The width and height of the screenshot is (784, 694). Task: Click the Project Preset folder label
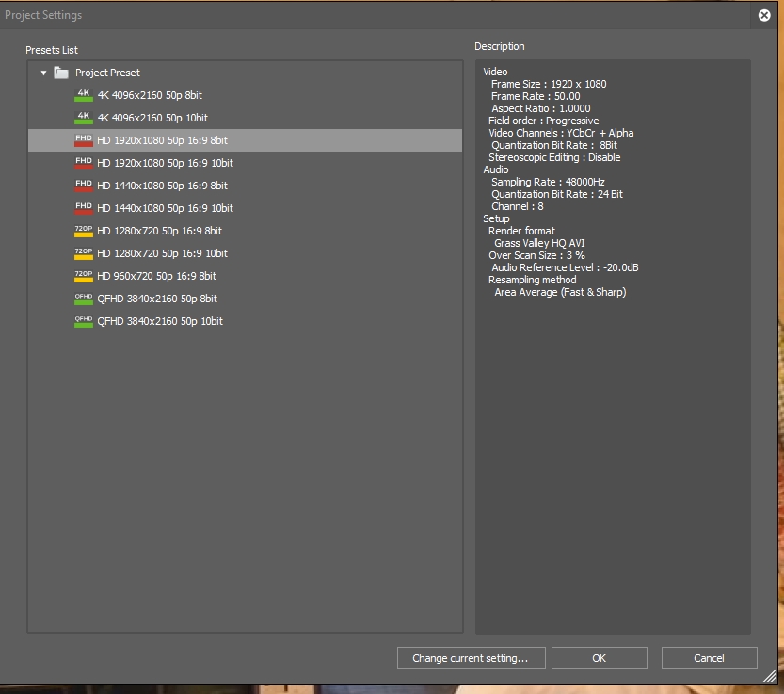107,73
